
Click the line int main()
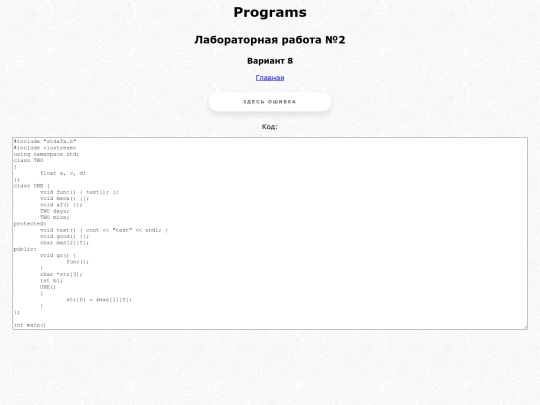coord(30,325)
